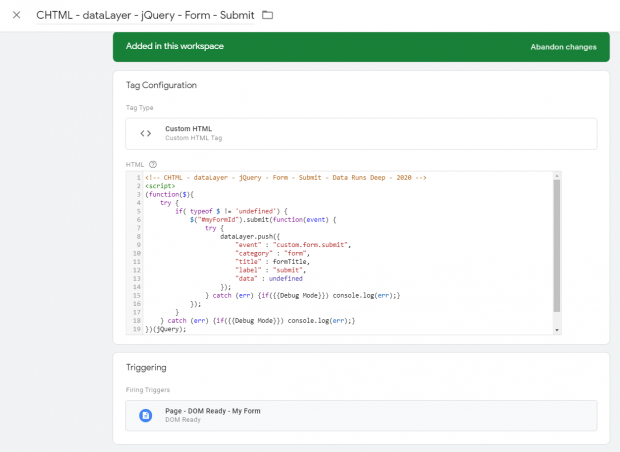Click the code editor vertical scrollbar thumb
Screen dimensions: 620x452
coord(556,245)
